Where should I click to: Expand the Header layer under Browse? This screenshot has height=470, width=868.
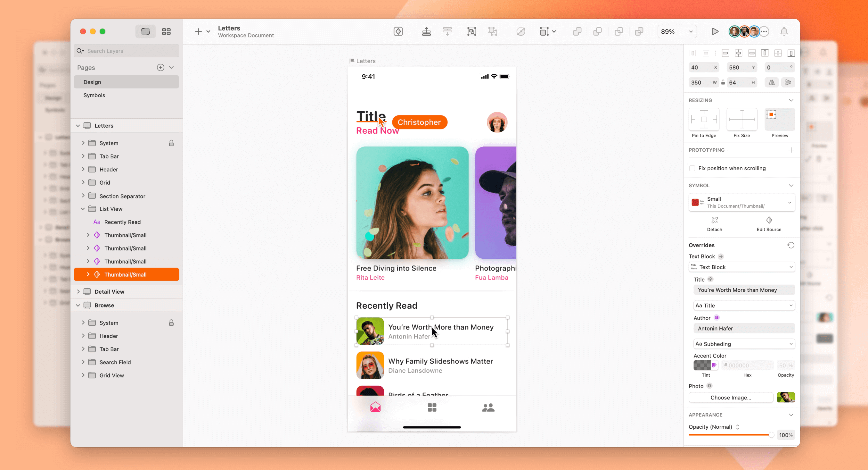[83, 336]
